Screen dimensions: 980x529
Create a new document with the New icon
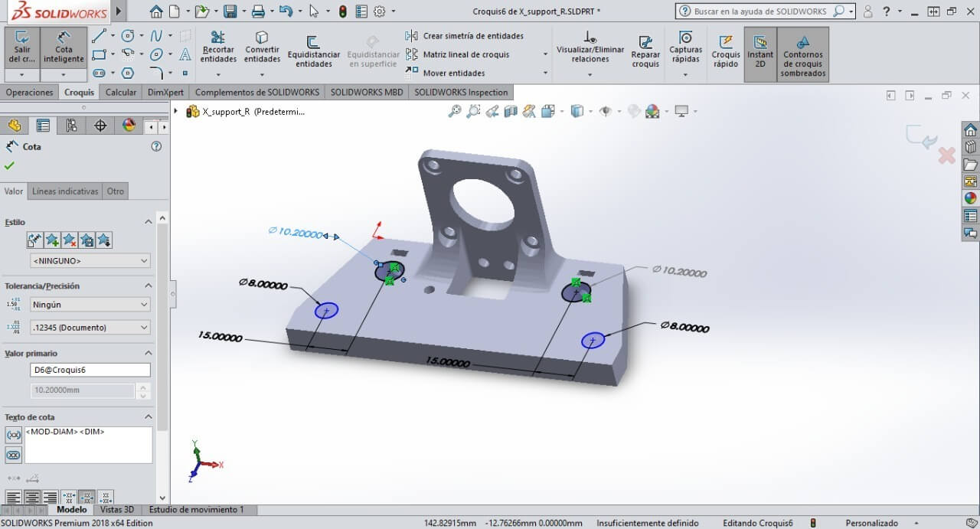pyautogui.click(x=175, y=11)
